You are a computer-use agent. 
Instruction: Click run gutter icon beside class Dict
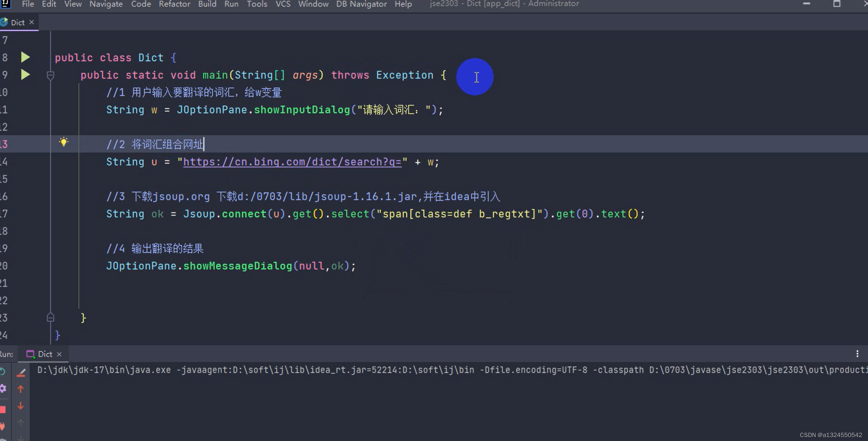(x=25, y=57)
